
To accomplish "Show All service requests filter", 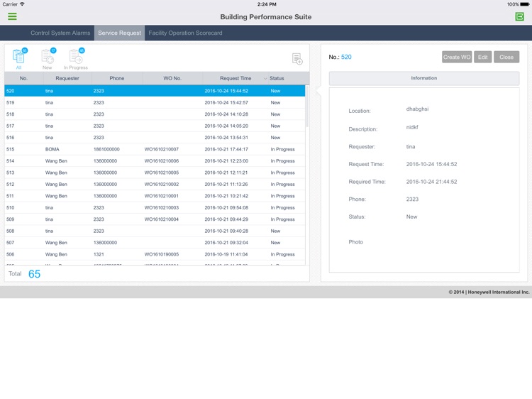I will pyautogui.click(x=19, y=58).
